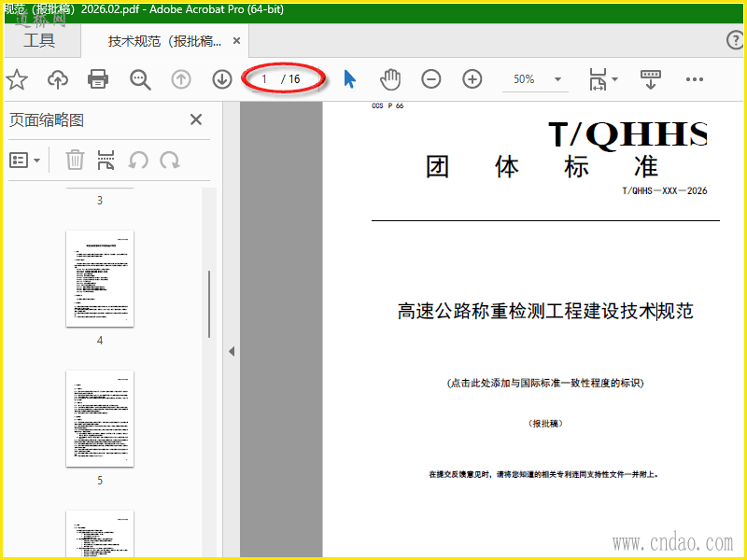Open the 工具 tab

pos(39,40)
